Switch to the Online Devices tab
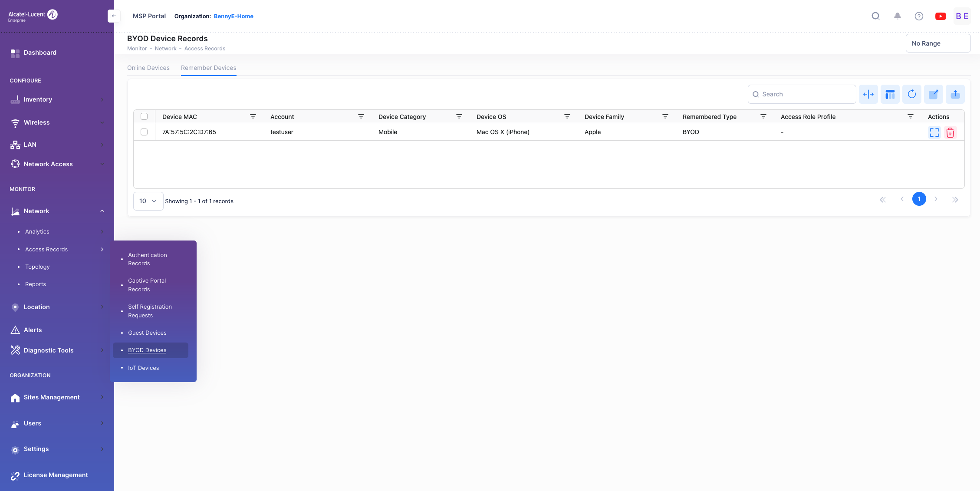The width and height of the screenshot is (980, 491). tap(148, 68)
